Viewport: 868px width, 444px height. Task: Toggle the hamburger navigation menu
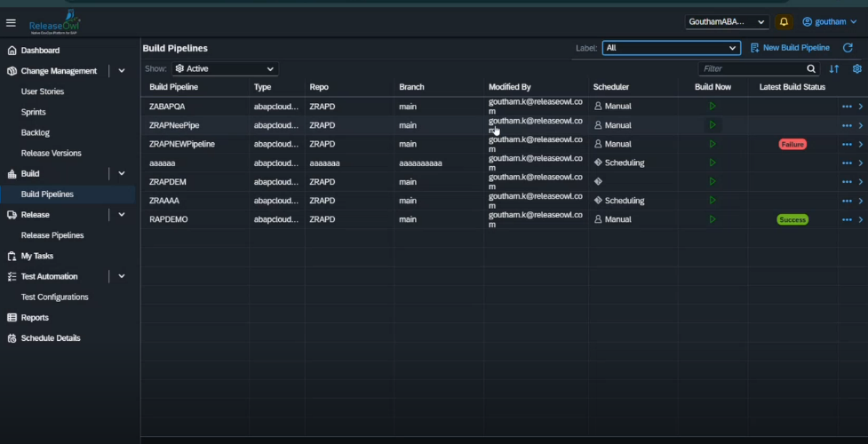point(12,22)
